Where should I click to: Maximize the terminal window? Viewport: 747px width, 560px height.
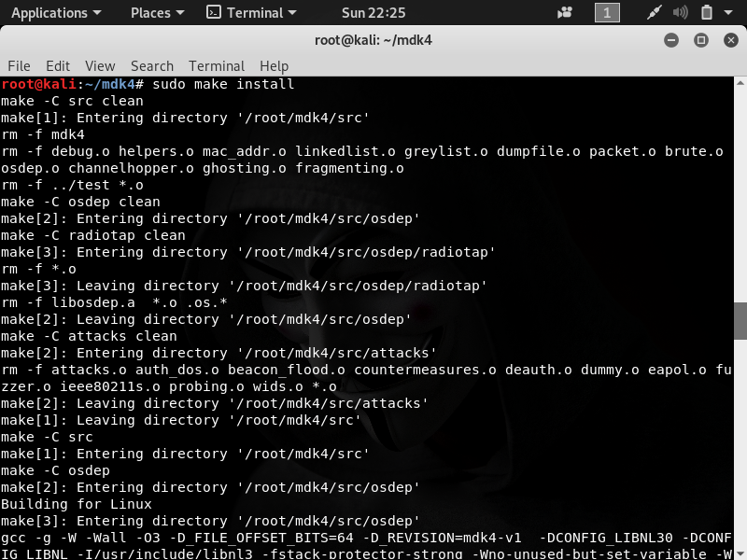[701, 40]
